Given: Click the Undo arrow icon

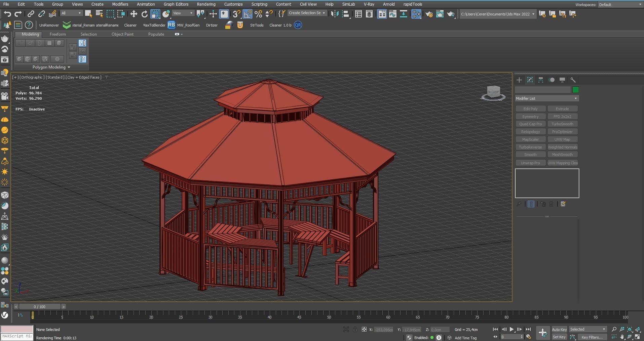Looking at the screenshot, I should 7,14.
